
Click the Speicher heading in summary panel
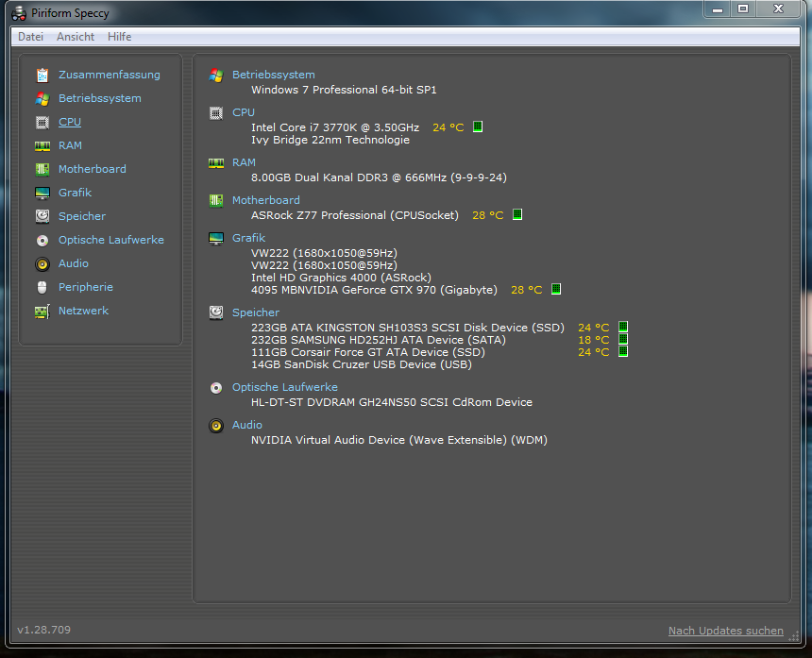pyautogui.click(x=256, y=312)
